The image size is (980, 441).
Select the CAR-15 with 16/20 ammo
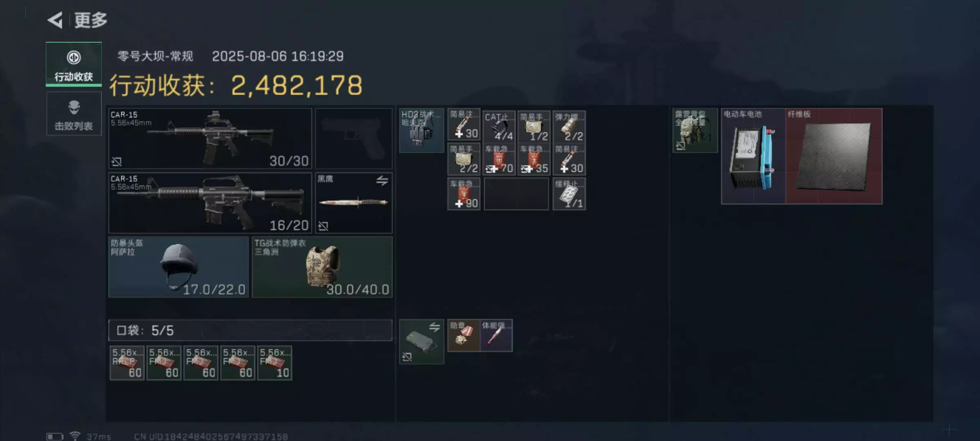pyautogui.click(x=210, y=203)
